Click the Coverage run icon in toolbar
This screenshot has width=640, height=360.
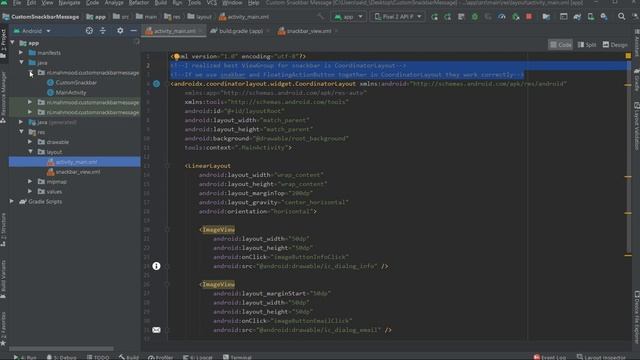click(488, 17)
